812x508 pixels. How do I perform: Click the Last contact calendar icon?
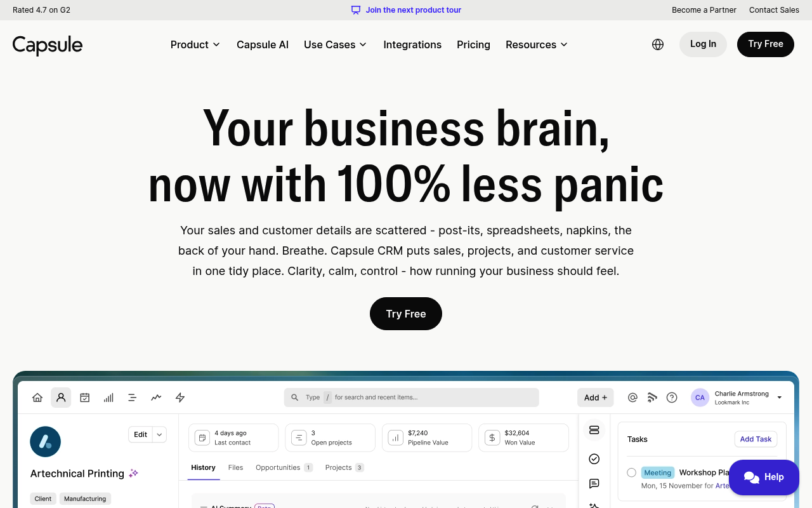tap(202, 438)
